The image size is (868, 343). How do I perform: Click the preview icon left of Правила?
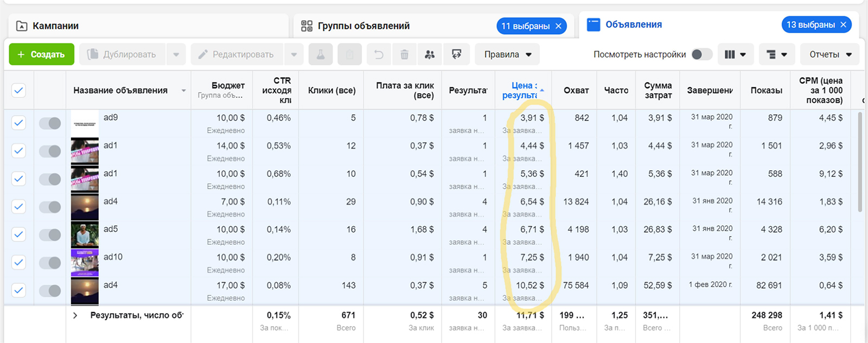pos(456,55)
